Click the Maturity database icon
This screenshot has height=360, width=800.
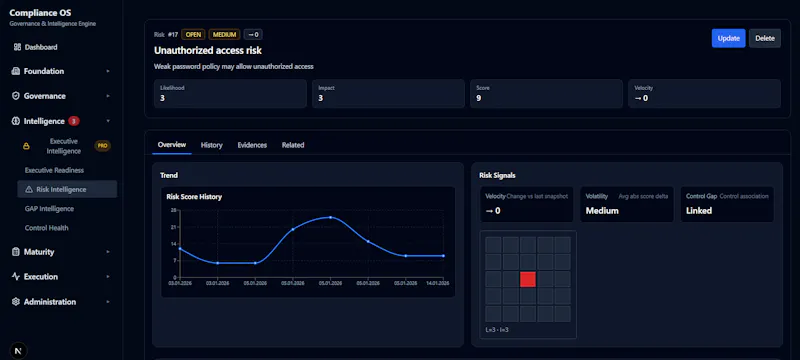point(16,252)
